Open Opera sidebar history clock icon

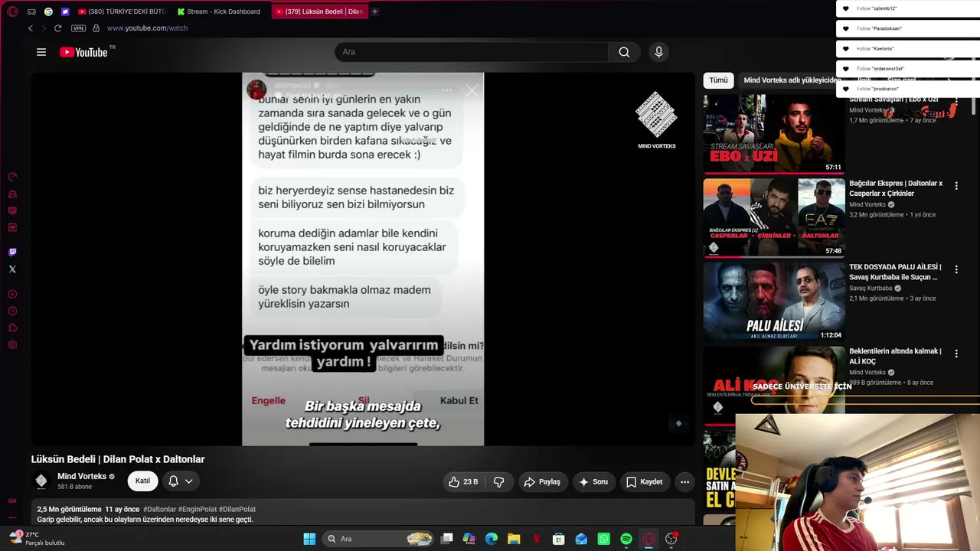point(12,311)
